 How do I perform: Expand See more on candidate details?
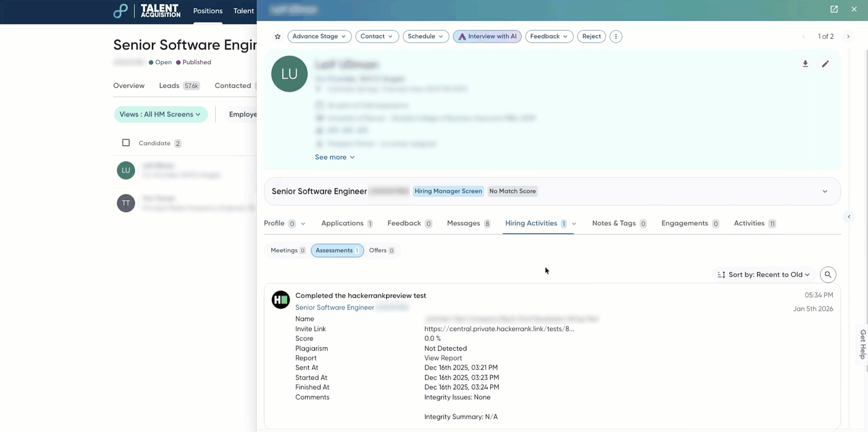[335, 157]
